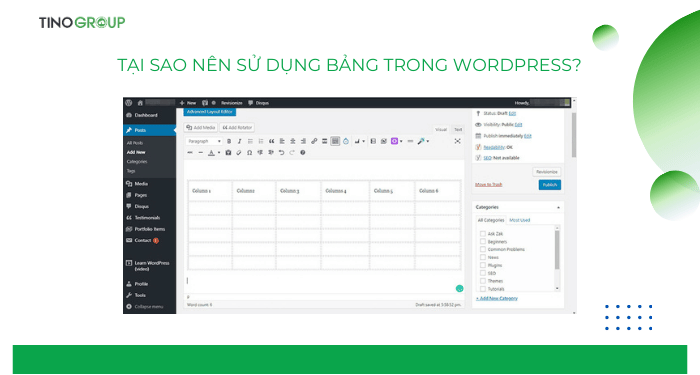Image resolution: width=700 pixels, height=375 pixels.
Task: Insert Read More tag
Action: pyautogui.click(x=325, y=142)
